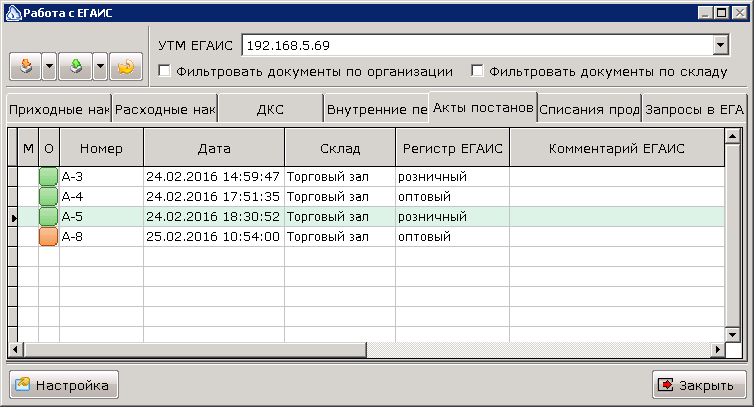754x407 pixels.
Task: Sort table by the Дата column header
Action: coord(214,148)
